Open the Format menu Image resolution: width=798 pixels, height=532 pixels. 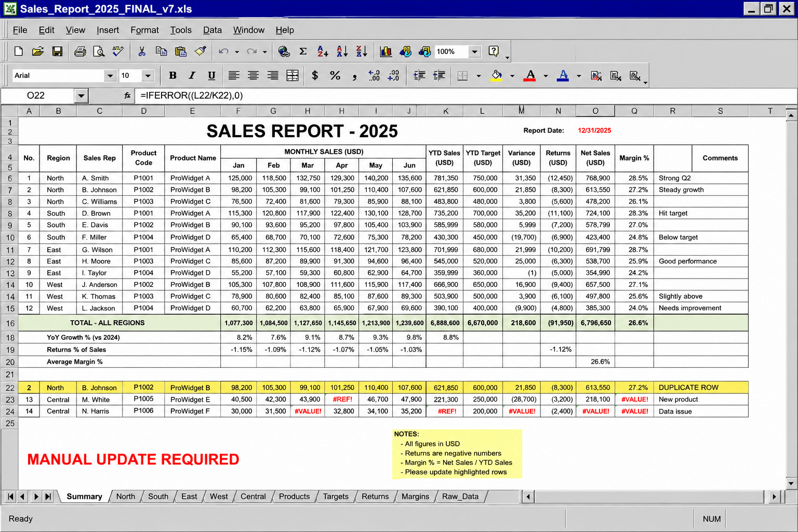[144, 30]
